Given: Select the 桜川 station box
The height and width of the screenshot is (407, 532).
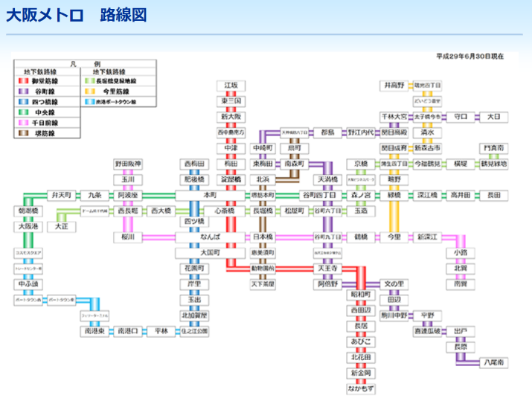Looking at the screenshot, I should [128, 237].
